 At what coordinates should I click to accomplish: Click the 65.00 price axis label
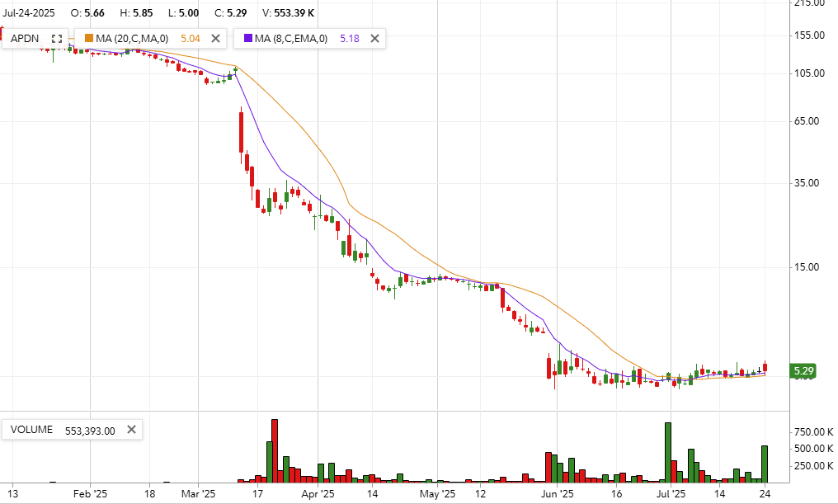807,121
